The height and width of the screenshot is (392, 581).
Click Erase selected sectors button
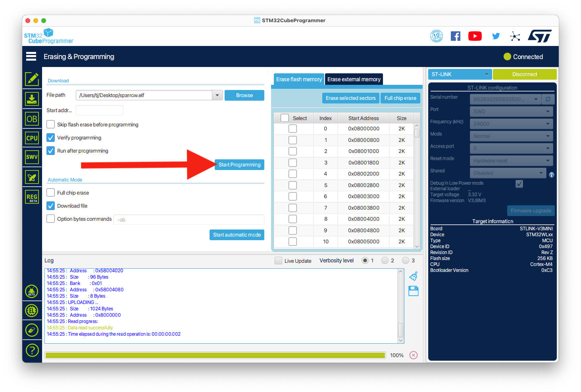(x=350, y=98)
